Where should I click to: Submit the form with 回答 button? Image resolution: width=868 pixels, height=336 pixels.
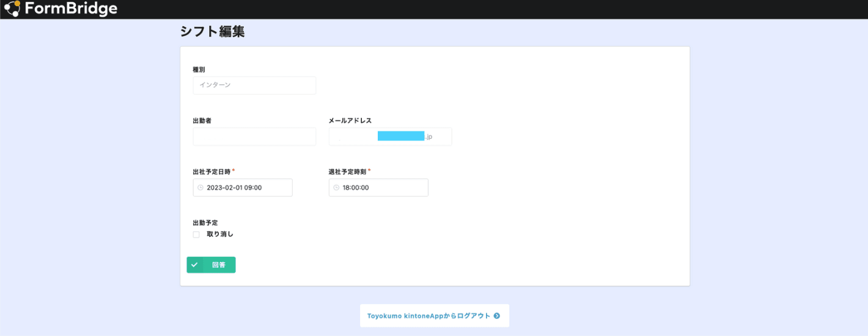click(x=211, y=265)
